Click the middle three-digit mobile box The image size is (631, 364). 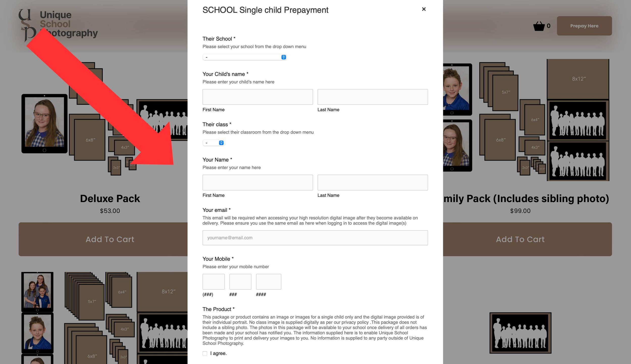point(240,282)
